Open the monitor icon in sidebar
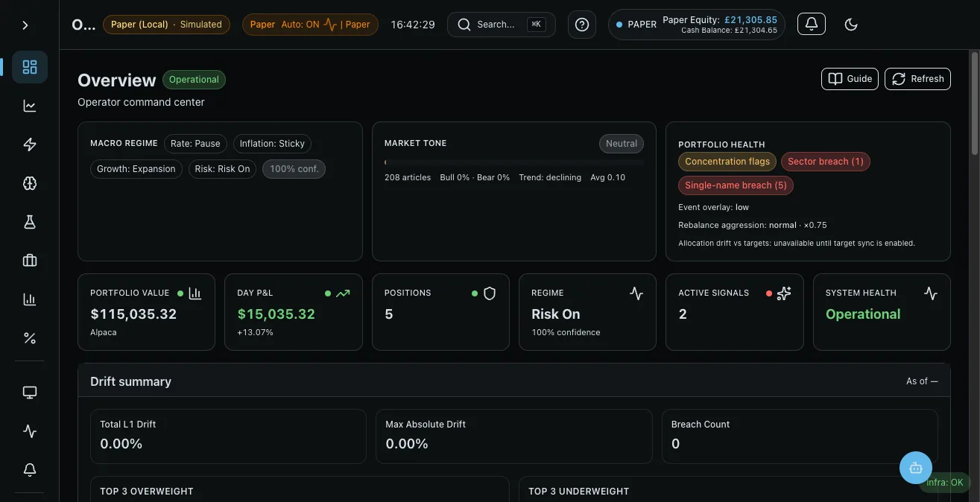 pyautogui.click(x=30, y=393)
